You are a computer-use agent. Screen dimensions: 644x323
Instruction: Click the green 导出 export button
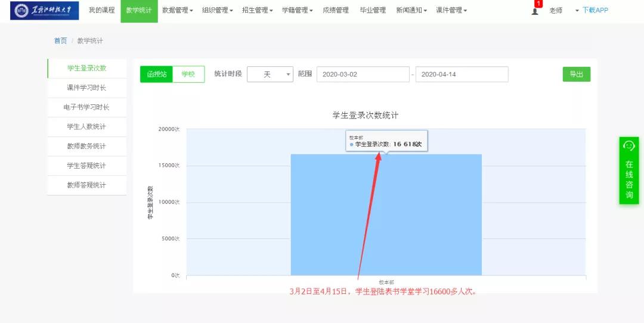(x=576, y=74)
